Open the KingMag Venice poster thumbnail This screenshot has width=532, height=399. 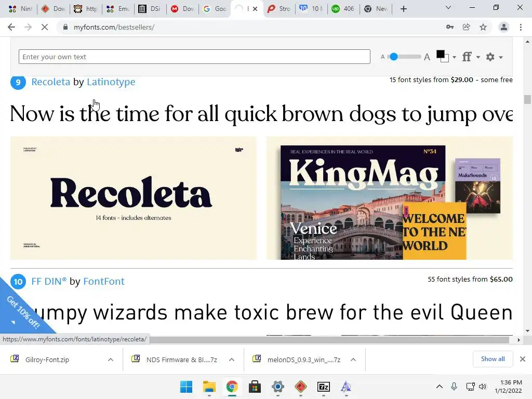click(390, 198)
